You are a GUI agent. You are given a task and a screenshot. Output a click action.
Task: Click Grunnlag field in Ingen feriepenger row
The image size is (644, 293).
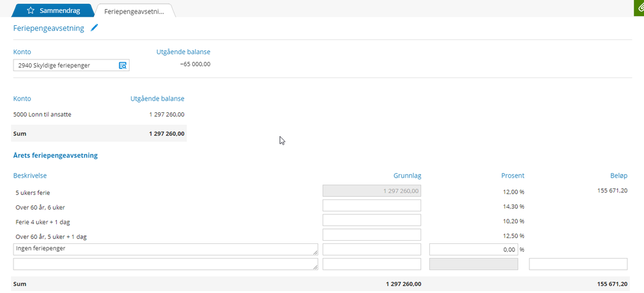(372, 250)
